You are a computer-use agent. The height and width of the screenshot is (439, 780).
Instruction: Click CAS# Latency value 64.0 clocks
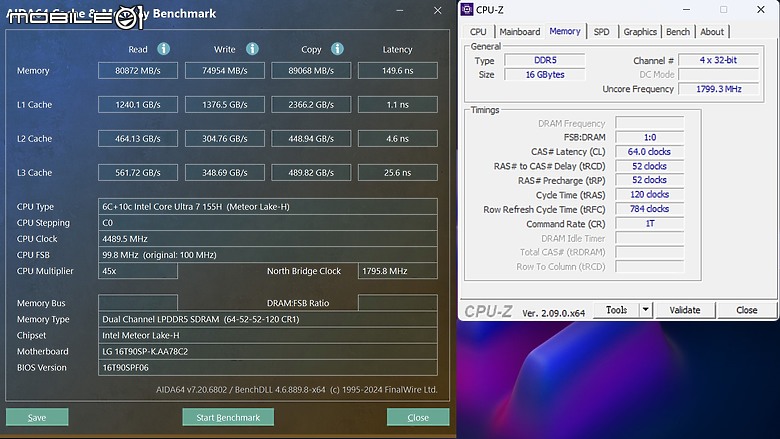650,152
